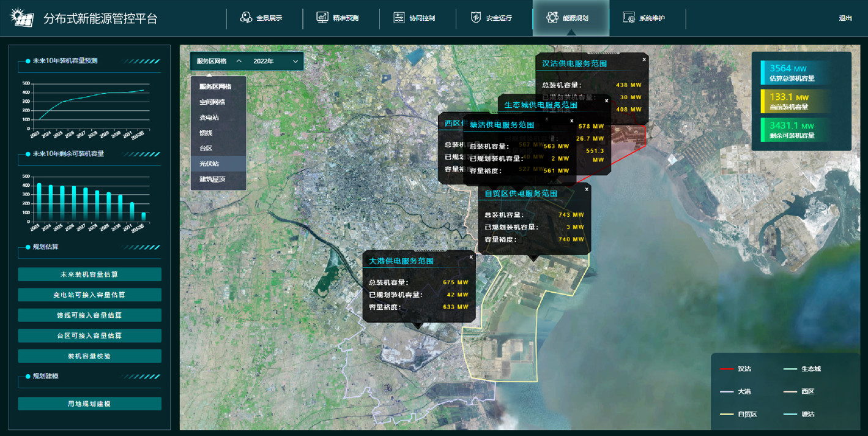The image size is (868, 436).
Task: Click the 协同控制 sliders icon
Action: tap(399, 18)
